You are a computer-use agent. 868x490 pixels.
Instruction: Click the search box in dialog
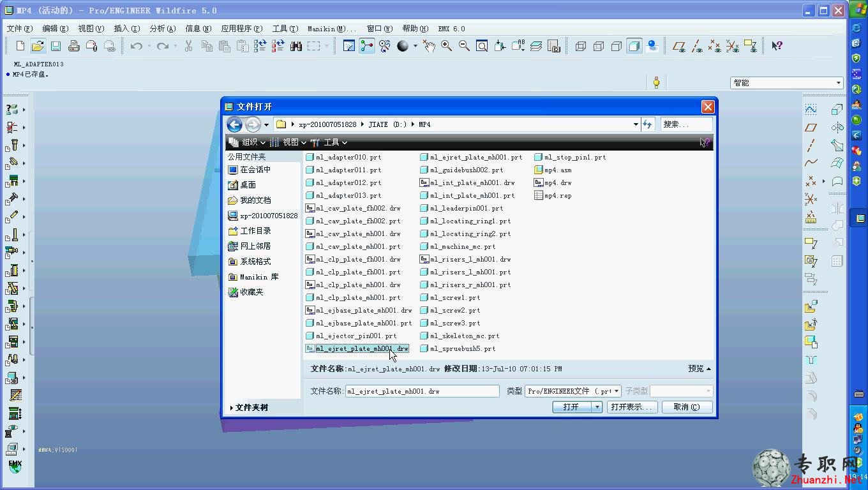686,124
